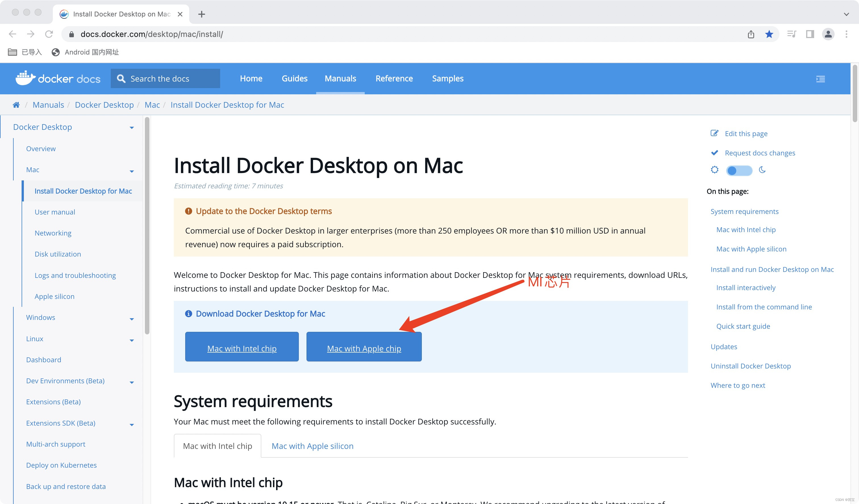Download Mac with Apple chip button
Image resolution: width=859 pixels, height=504 pixels.
click(x=364, y=347)
